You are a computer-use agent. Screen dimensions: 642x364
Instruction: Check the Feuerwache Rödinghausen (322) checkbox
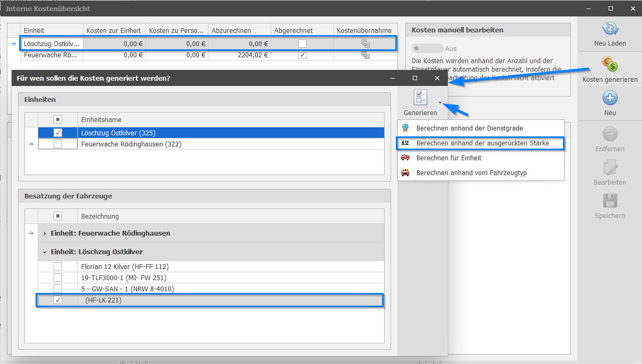click(x=58, y=144)
